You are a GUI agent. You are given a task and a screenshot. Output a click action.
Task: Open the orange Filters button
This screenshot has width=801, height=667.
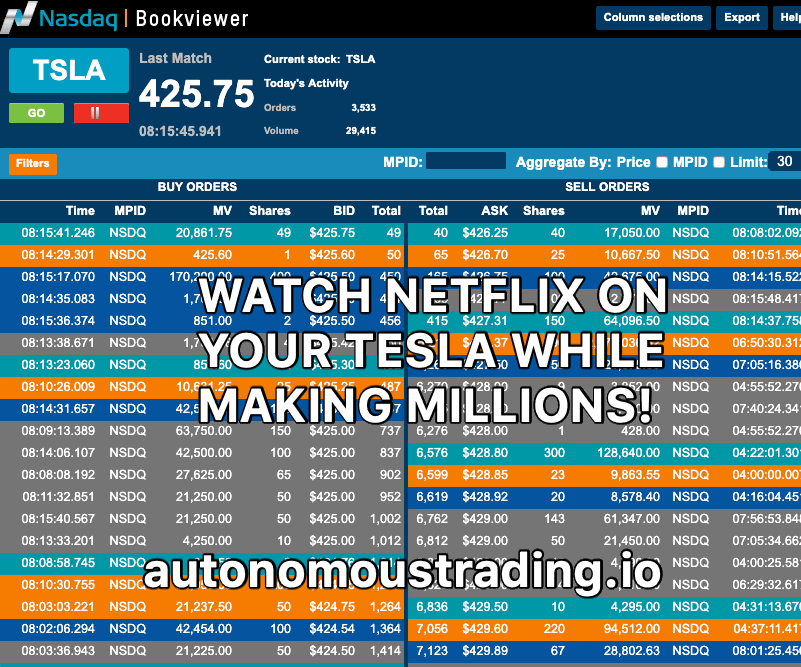click(x=33, y=163)
